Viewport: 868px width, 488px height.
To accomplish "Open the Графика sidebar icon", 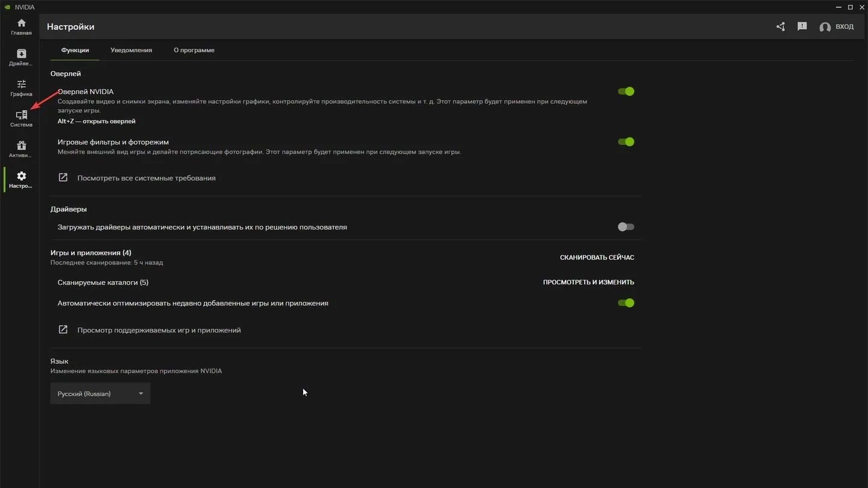I will tap(21, 84).
